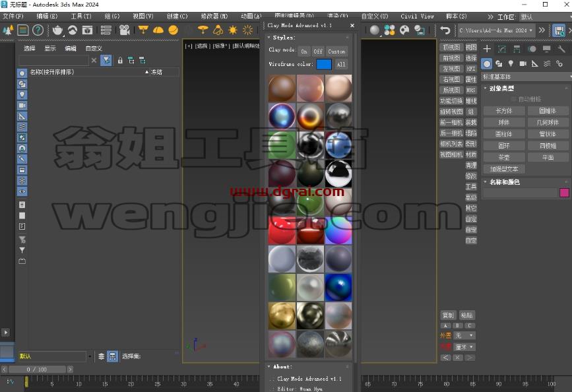Screen dimensions: 572x392
Task: Click the movie camera icon in toolbar
Action: (x=125, y=30)
